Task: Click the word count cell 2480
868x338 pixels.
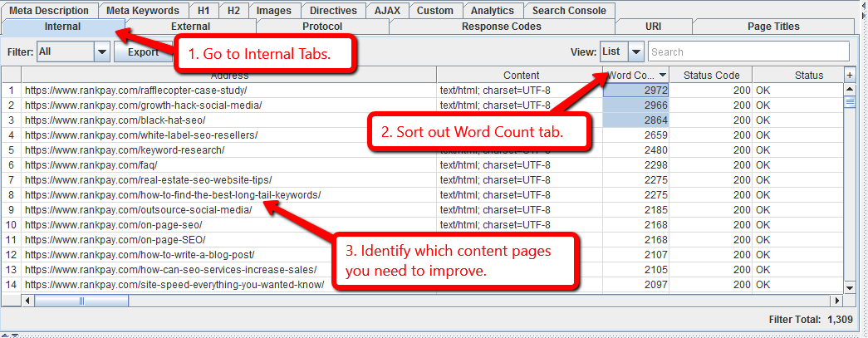Action: [x=636, y=150]
